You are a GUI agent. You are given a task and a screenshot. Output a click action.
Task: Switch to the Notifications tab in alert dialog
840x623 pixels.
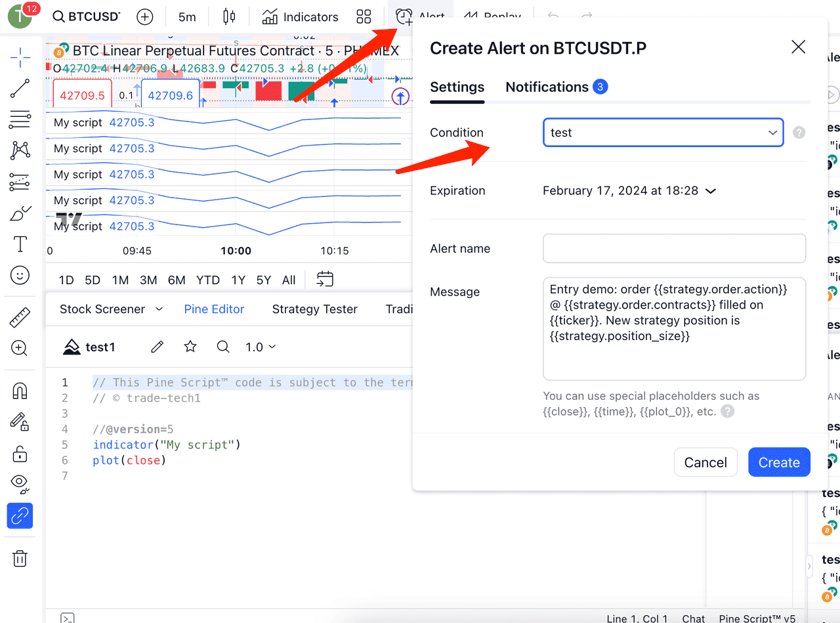tap(556, 87)
